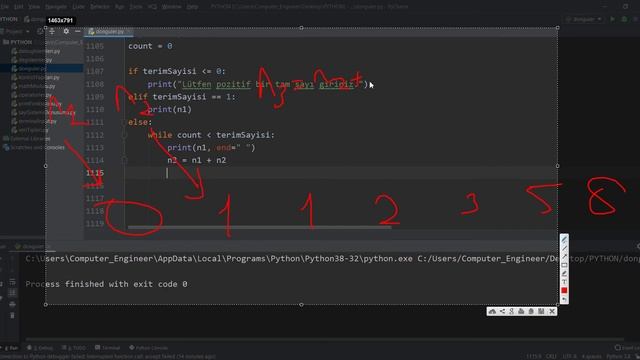Select the Lightshot pen drawing tool

click(x=564, y=240)
